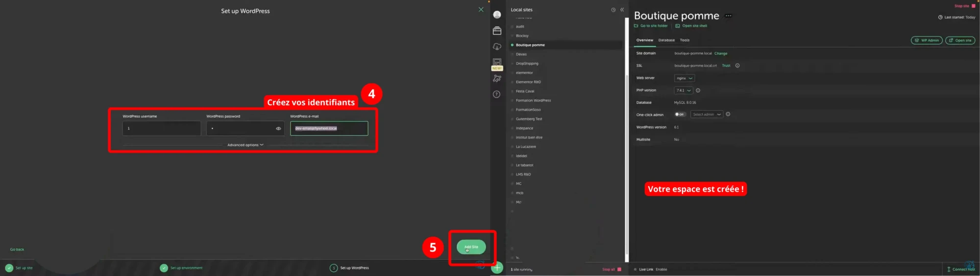Click the info icon next to SSL Trust
The width and height of the screenshot is (980, 276).
(x=737, y=66)
